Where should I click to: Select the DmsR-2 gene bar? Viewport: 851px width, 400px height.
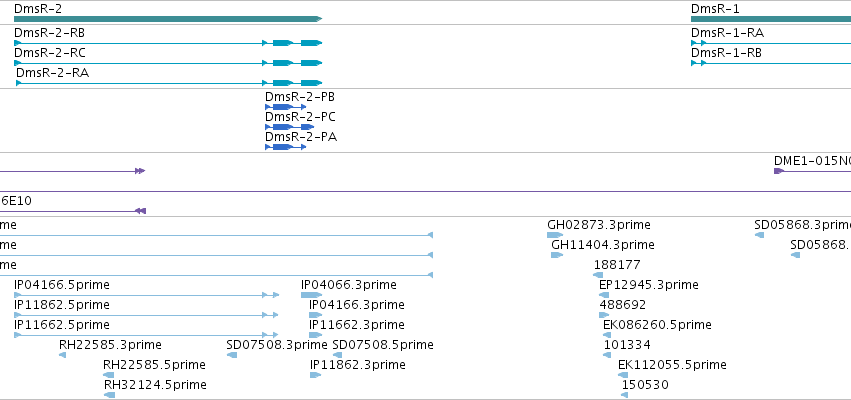(x=168, y=19)
